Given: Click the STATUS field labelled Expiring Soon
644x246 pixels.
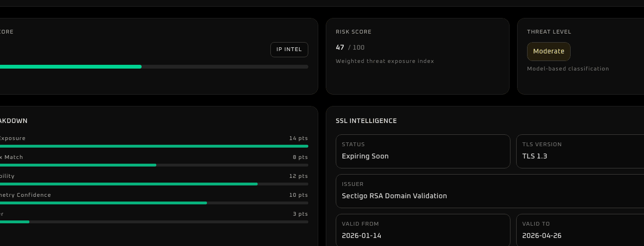Looking at the screenshot, I should 423,151.
